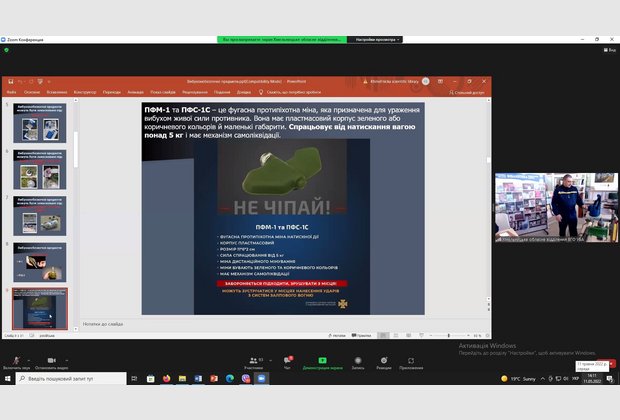Select the currently highlighted slide thumbnail

(40, 308)
